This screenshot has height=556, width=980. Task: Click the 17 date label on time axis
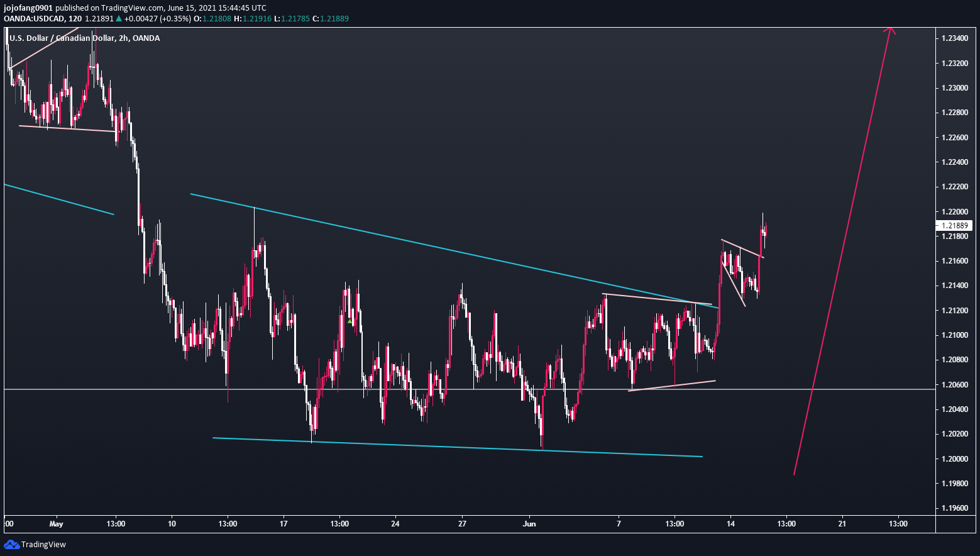tap(284, 523)
